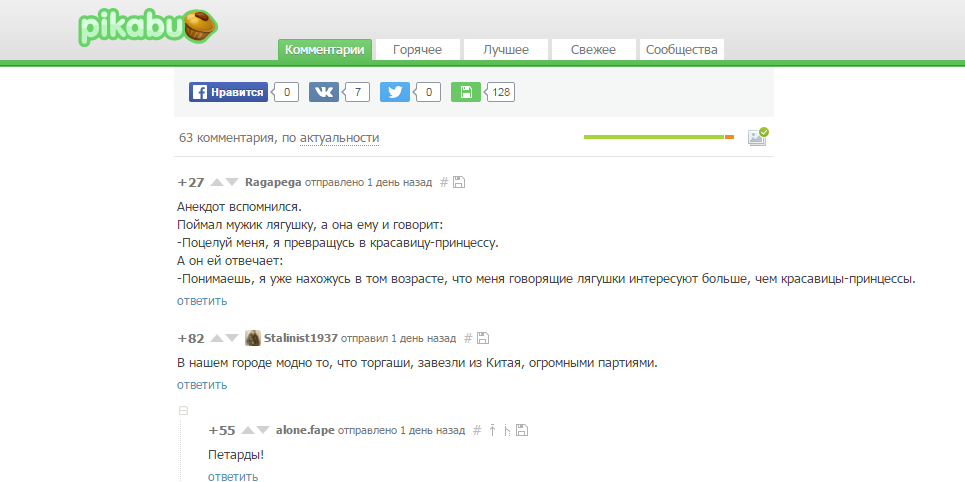Share post via Facebook Нравится button
Image resolution: width=965 pixels, height=482 pixels.
[x=228, y=92]
